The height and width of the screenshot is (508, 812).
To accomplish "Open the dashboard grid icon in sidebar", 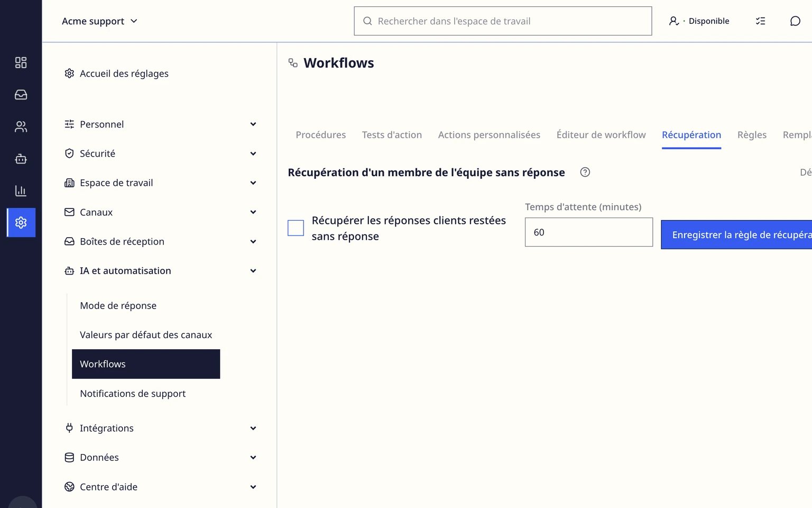I will (x=21, y=62).
